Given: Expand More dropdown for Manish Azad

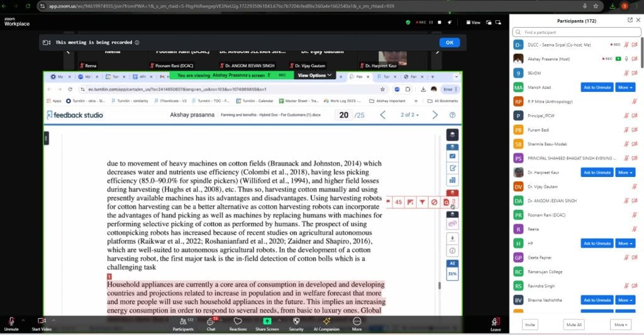Looking at the screenshot, I should pyautogui.click(x=625, y=87).
